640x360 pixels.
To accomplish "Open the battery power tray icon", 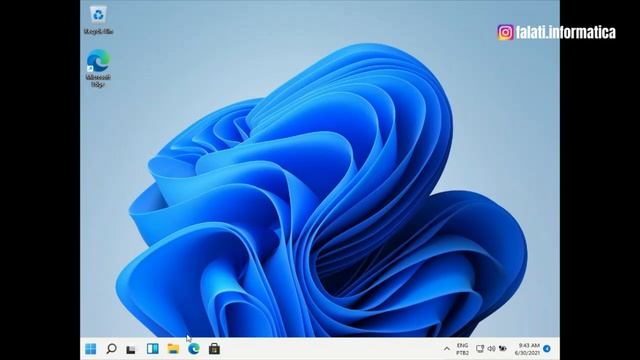I will [x=503, y=349].
